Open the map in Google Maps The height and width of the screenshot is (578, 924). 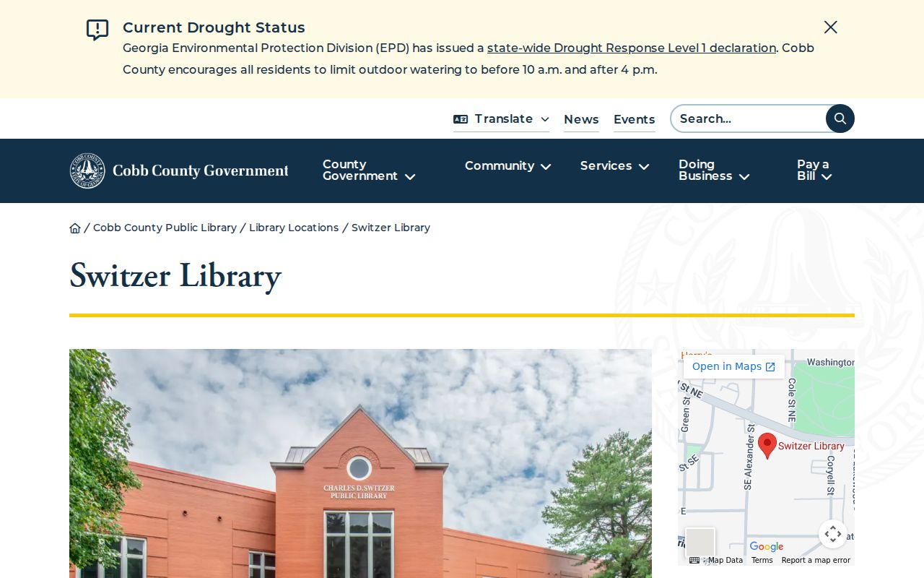[733, 366]
